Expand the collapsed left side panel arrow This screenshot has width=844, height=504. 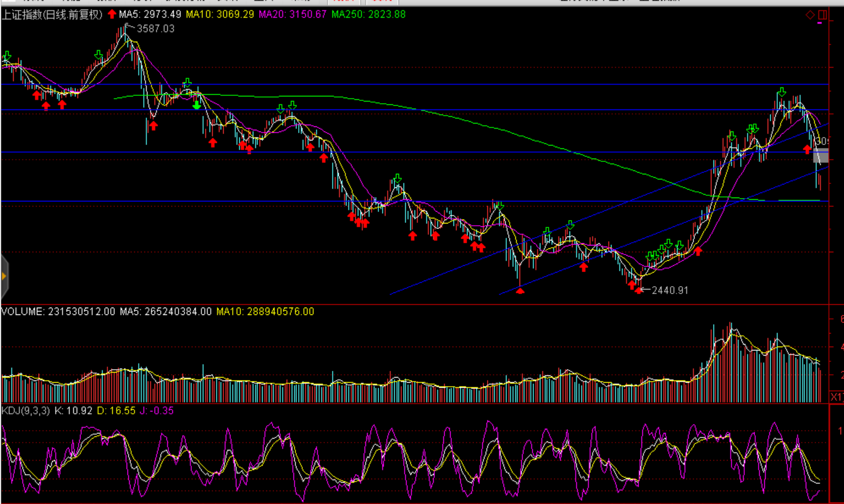coord(4,276)
